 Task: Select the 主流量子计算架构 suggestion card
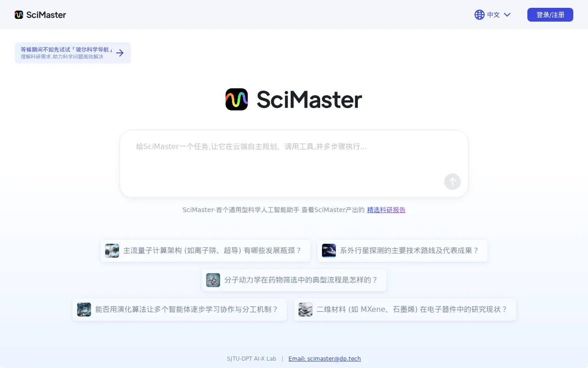205,251
